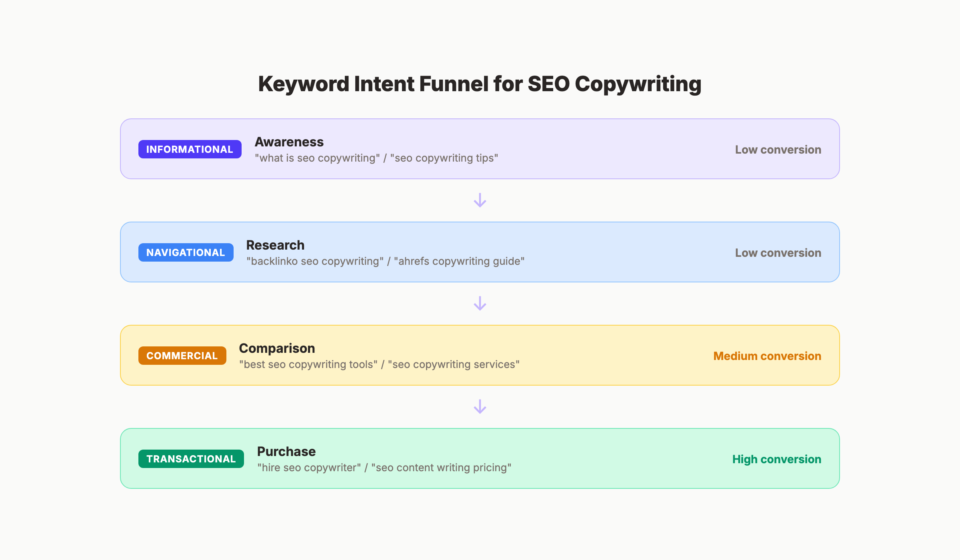Click the arrow between Comparison and Purchase
Screen dimensions: 960x560
(x=480, y=407)
